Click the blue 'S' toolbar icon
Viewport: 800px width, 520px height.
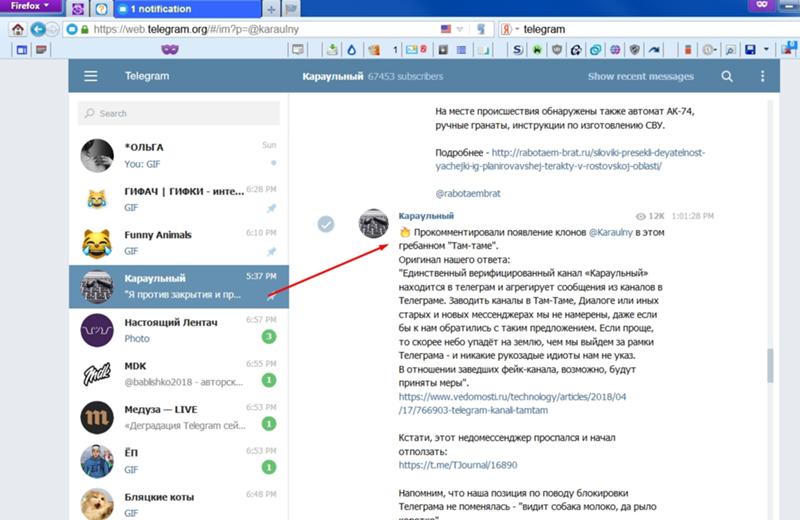tap(518, 49)
